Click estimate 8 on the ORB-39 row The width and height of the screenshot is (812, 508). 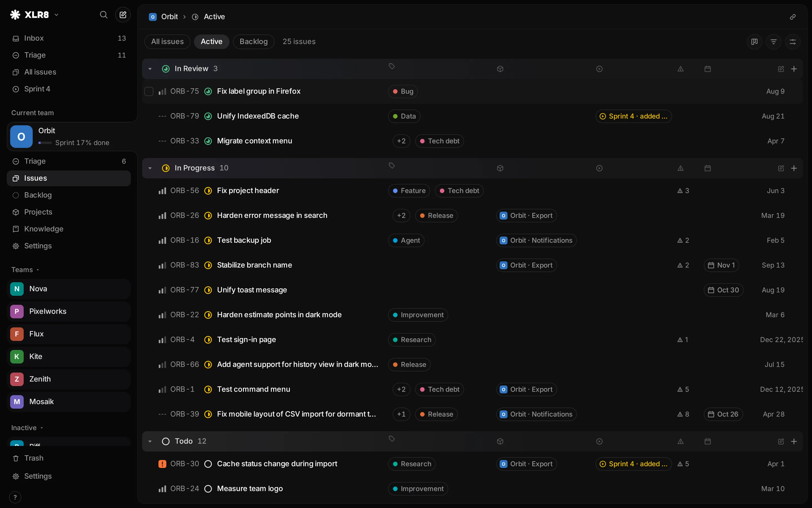[x=683, y=414]
